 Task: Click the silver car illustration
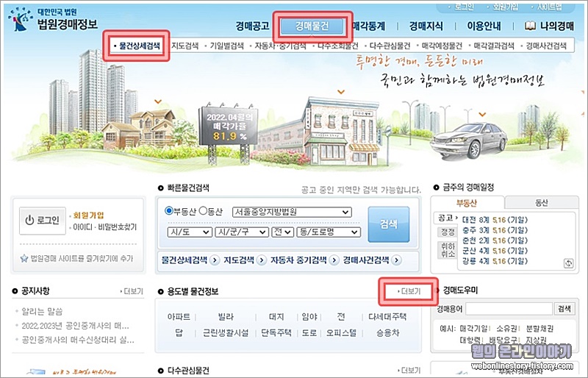click(x=468, y=140)
